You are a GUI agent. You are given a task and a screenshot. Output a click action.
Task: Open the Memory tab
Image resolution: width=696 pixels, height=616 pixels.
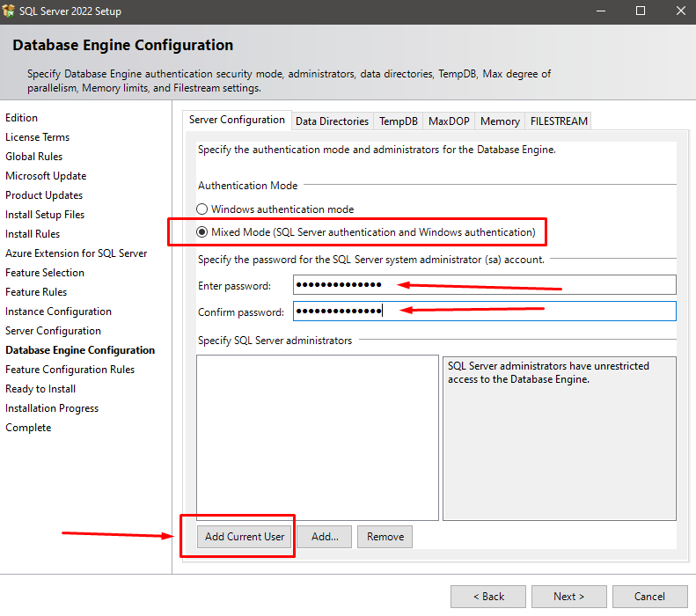(x=500, y=121)
